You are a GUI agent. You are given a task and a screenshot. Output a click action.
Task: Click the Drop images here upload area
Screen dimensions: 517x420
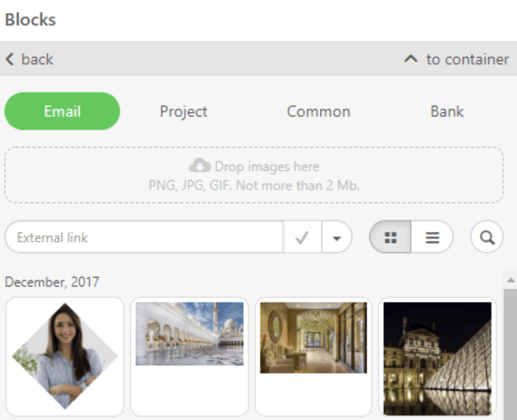tap(254, 175)
